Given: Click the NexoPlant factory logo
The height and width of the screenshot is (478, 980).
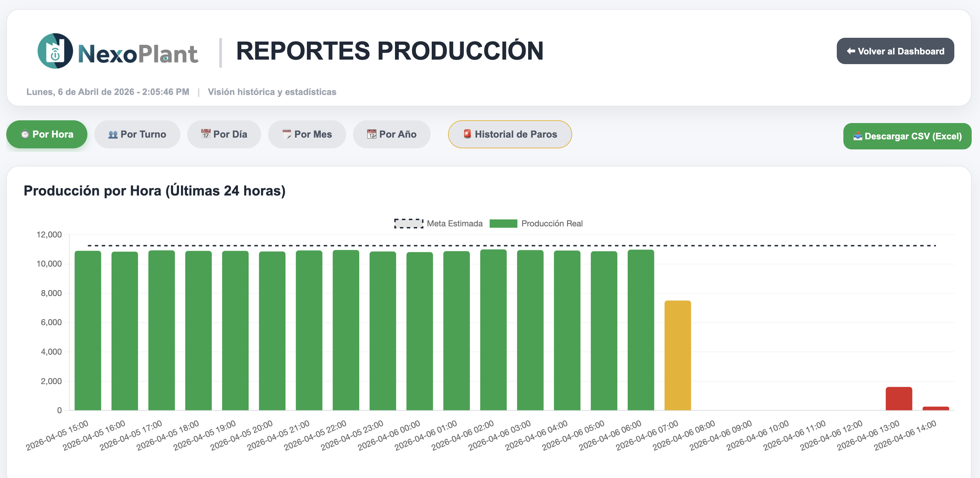Looking at the screenshot, I should (55, 51).
